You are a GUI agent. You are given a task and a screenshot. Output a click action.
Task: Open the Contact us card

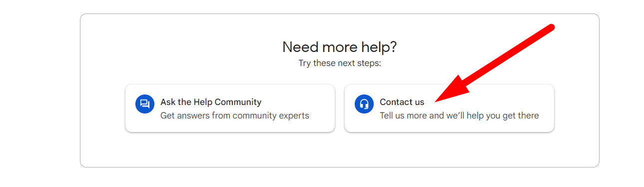pyautogui.click(x=449, y=108)
